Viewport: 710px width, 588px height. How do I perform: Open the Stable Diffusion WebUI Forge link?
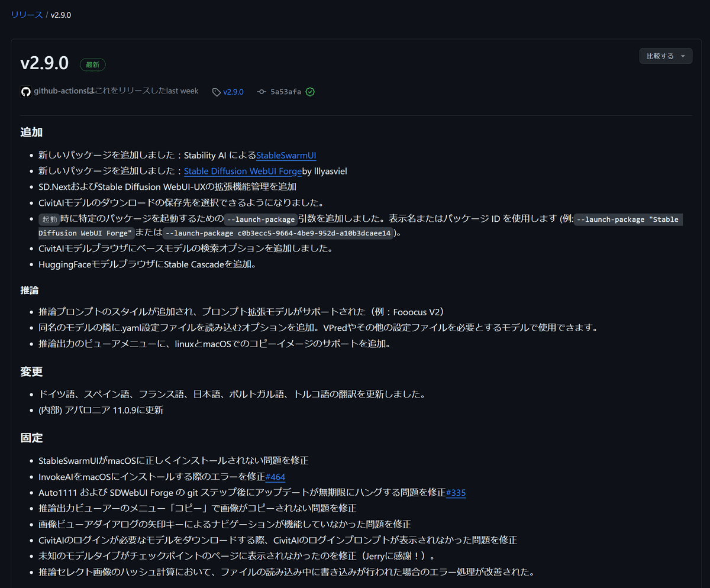243,171
